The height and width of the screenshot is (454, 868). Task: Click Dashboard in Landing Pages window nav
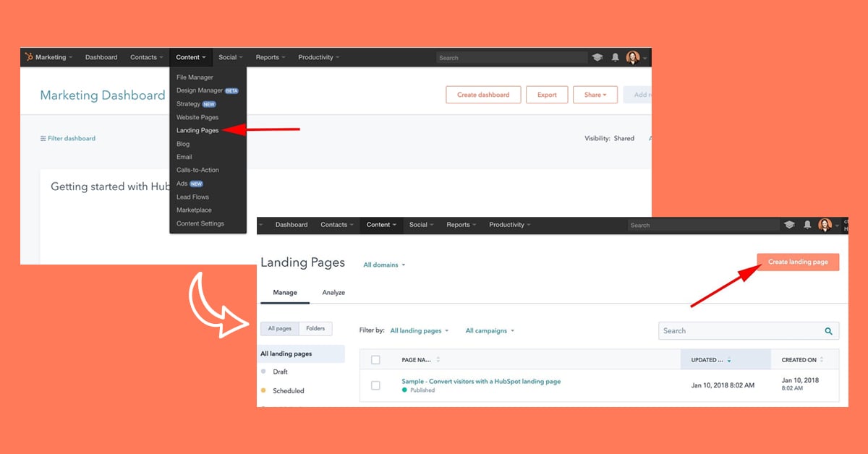pos(292,225)
